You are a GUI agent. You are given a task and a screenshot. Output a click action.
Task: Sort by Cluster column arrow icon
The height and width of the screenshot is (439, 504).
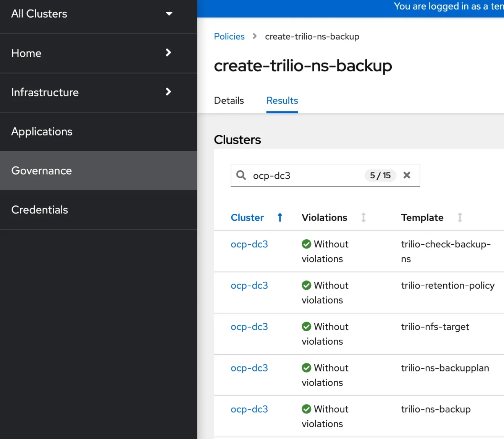pos(280,218)
